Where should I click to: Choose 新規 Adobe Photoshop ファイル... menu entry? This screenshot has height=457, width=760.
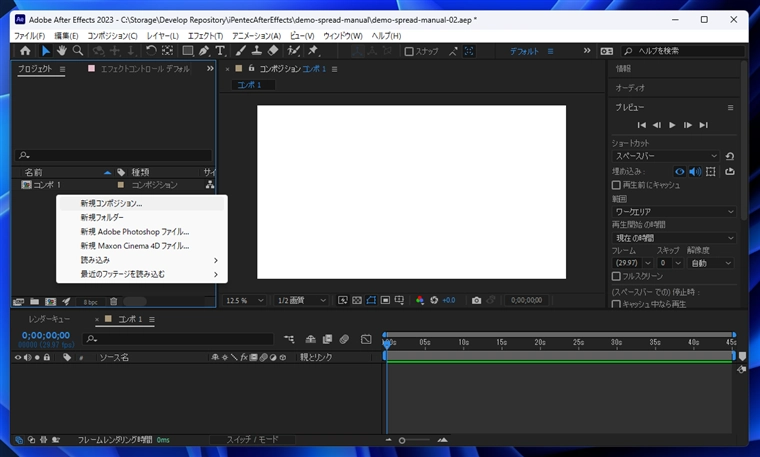(x=142, y=232)
